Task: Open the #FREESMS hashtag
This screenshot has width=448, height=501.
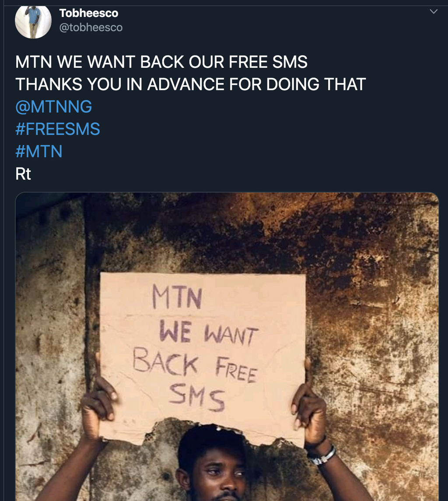Action: pyautogui.click(x=57, y=129)
